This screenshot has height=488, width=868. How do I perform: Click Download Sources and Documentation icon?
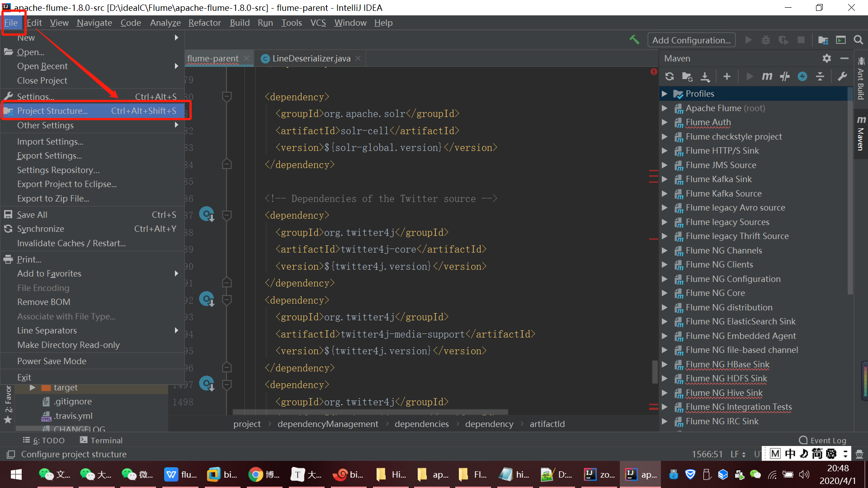click(x=705, y=76)
